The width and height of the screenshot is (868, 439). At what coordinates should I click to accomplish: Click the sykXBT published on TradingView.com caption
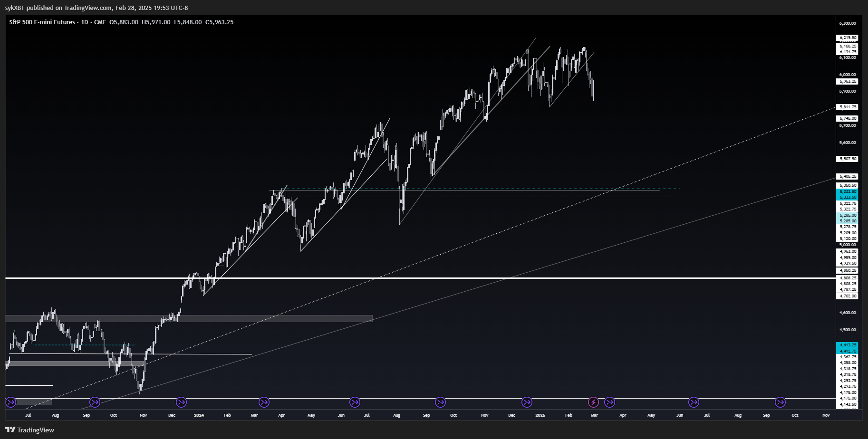(x=96, y=8)
